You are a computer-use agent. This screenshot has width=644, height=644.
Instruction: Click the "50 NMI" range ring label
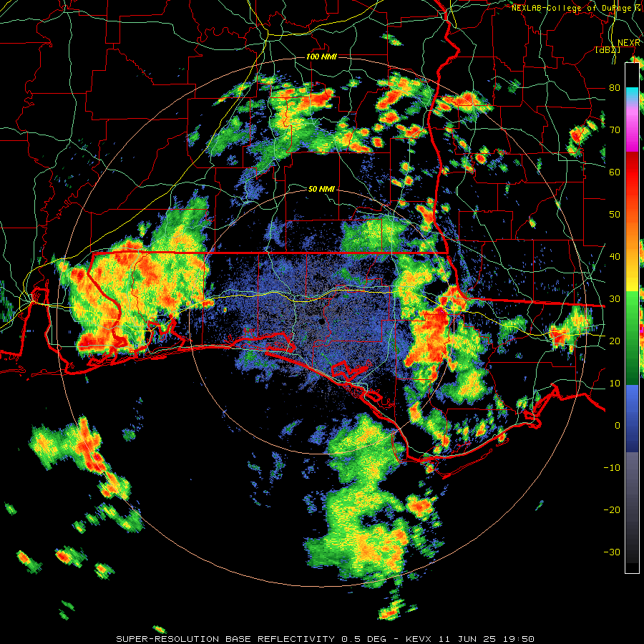click(x=321, y=189)
